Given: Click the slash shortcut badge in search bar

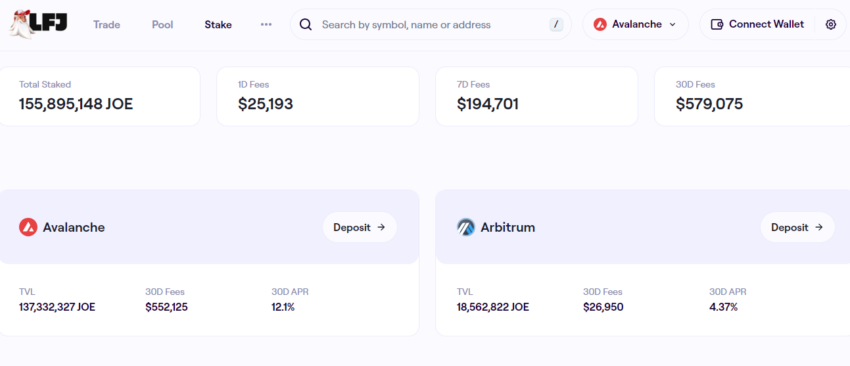Looking at the screenshot, I should coord(556,24).
